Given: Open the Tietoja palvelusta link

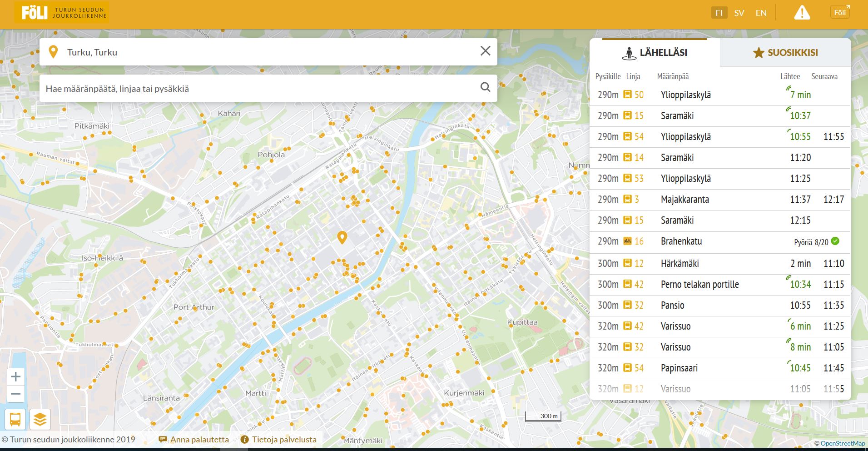Looking at the screenshot, I should click(278, 440).
